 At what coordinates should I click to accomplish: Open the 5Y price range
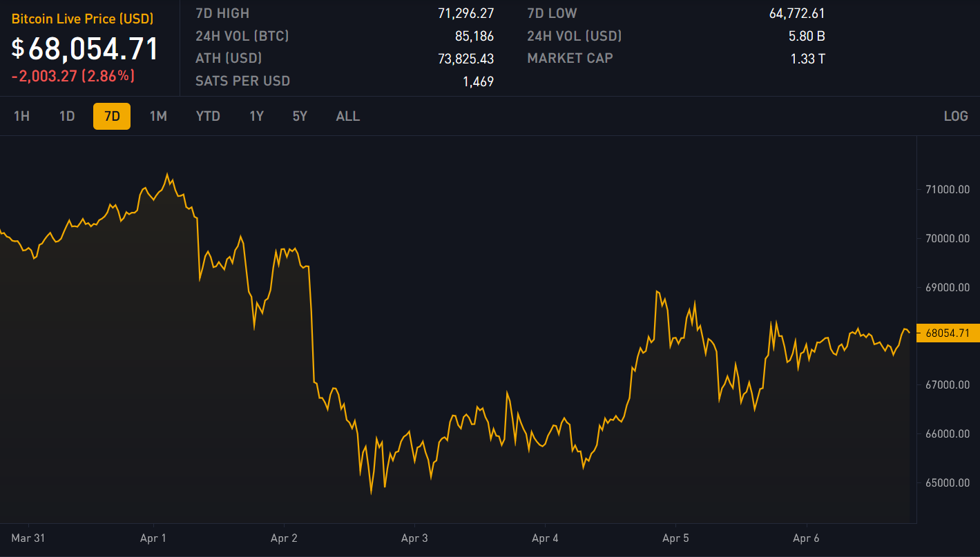click(300, 116)
